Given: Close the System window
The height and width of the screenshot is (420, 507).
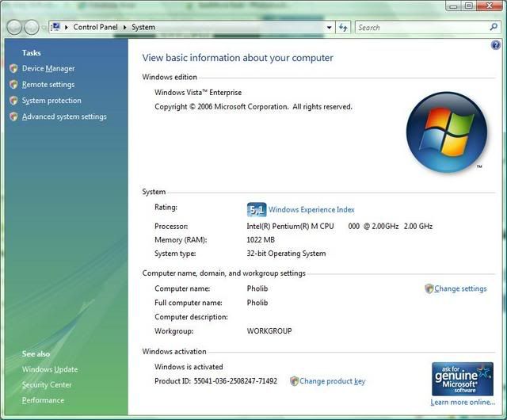Looking at the screenshot, I should pyautogui.click(x=489, y=6).
